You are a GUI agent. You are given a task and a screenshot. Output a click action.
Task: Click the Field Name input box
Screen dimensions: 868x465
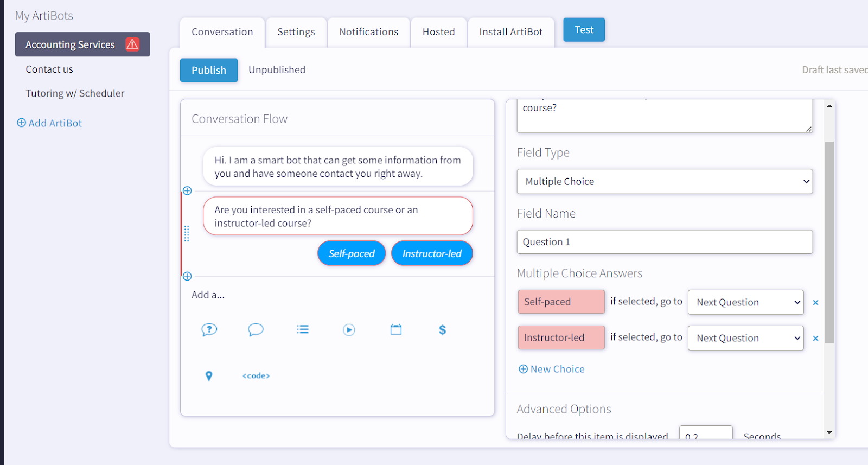point(665,242)
